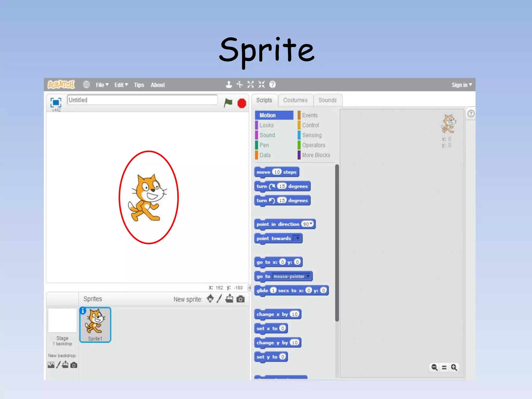
Task: Click the change x by 10 block
Action: point(278,314)
